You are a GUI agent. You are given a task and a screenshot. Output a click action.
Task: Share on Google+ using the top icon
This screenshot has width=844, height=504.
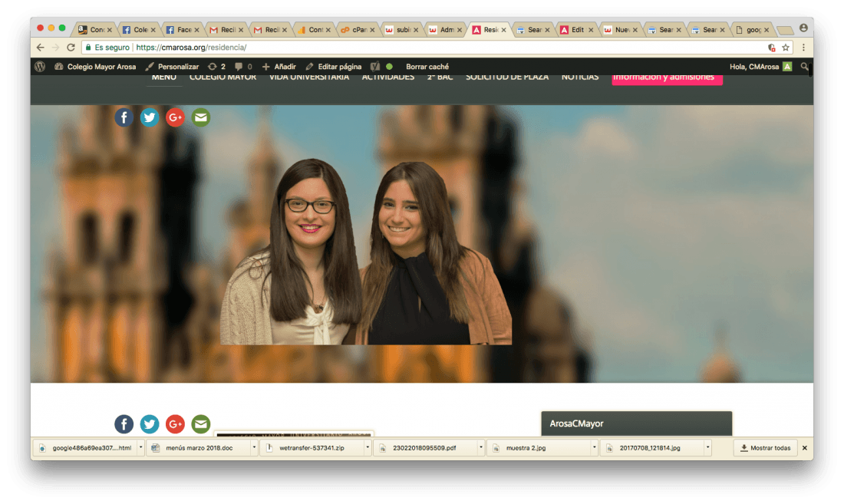175,117
